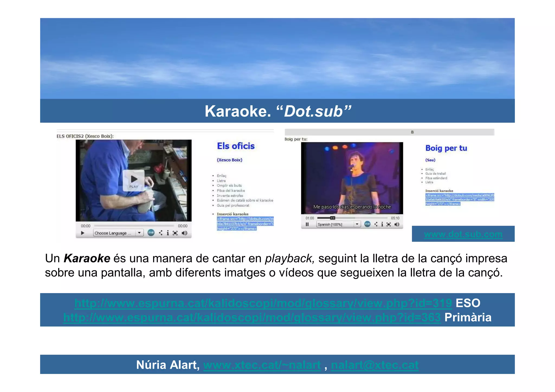
Task: Open Fitxa del karaoke link
Action: 231,191
